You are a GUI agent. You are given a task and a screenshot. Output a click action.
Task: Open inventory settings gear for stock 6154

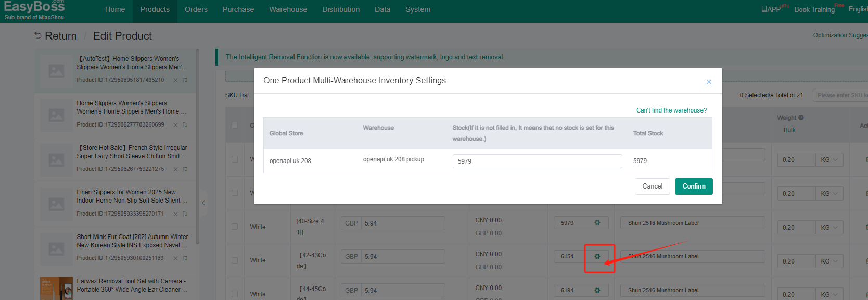[597, 256]
